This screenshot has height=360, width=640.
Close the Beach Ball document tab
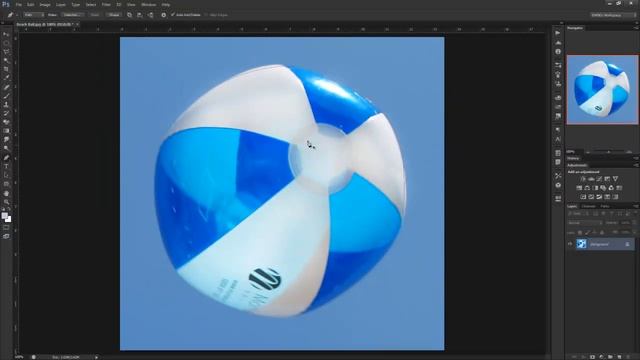[x=78, y=24]
